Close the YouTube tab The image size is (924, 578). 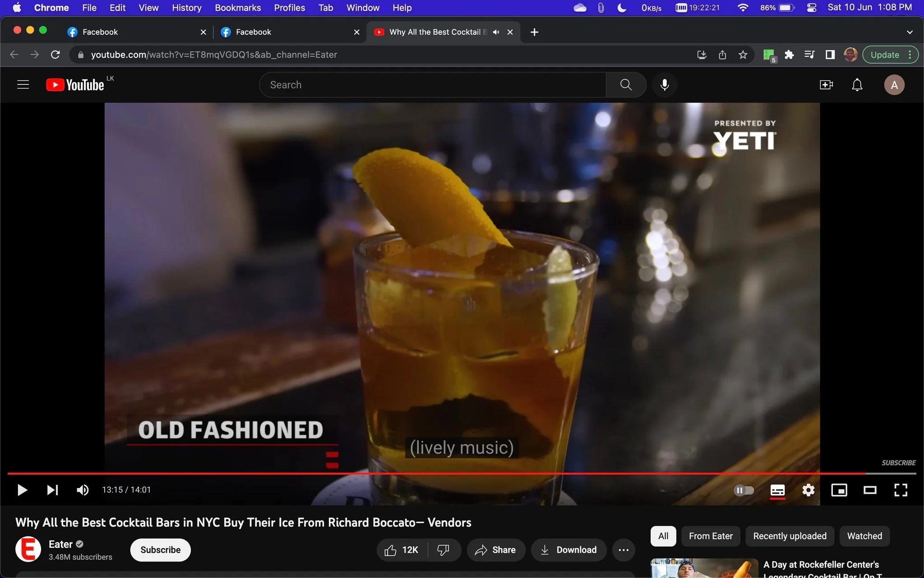click(510, 32)
